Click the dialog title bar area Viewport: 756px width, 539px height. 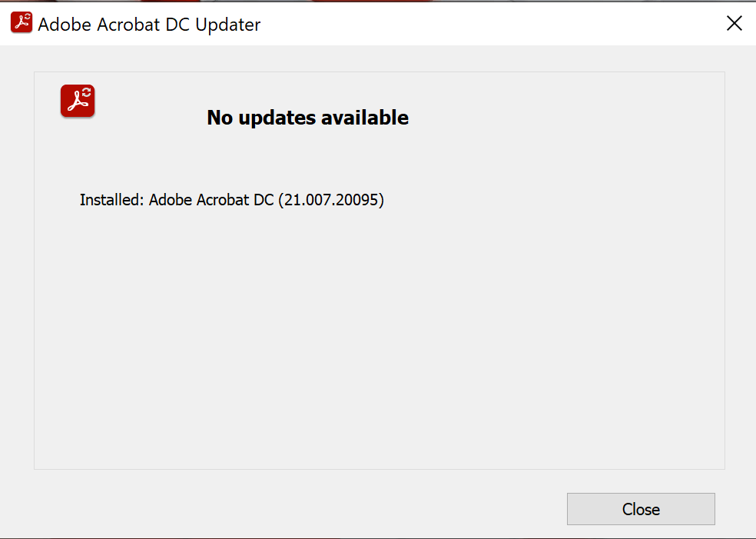(384, 23)
